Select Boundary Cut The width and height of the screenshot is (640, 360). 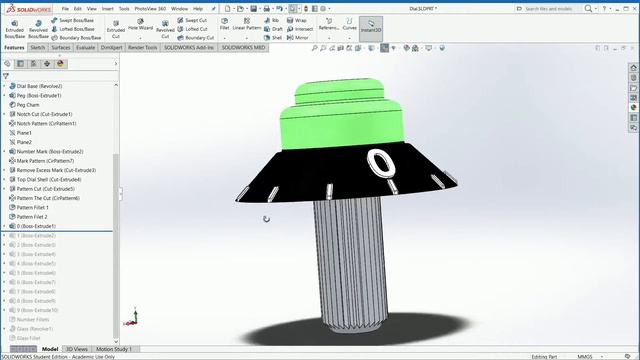tap(196, 38)
